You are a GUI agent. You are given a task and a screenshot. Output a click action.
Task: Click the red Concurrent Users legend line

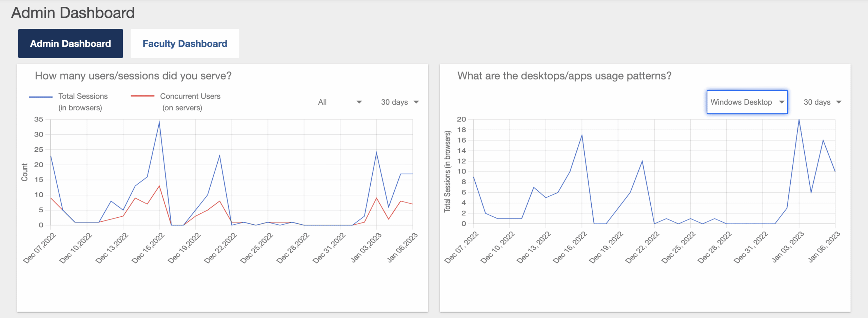(142, 96)
